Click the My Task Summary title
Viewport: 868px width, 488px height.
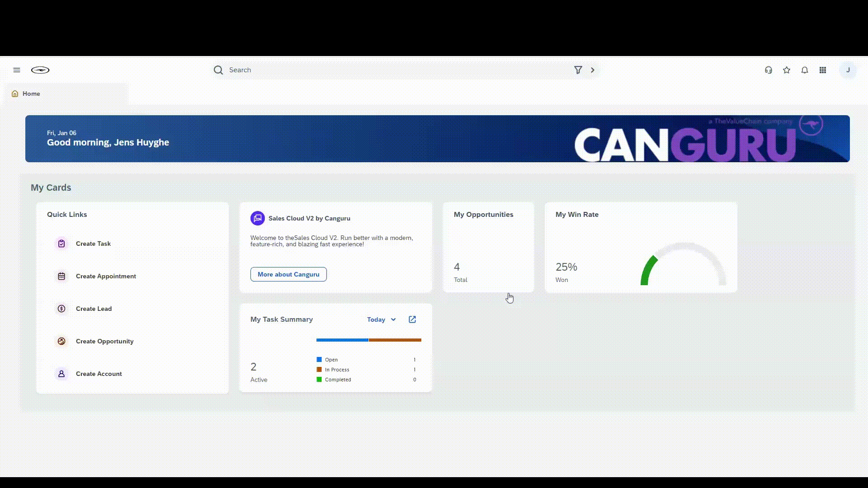click(282, 319)
